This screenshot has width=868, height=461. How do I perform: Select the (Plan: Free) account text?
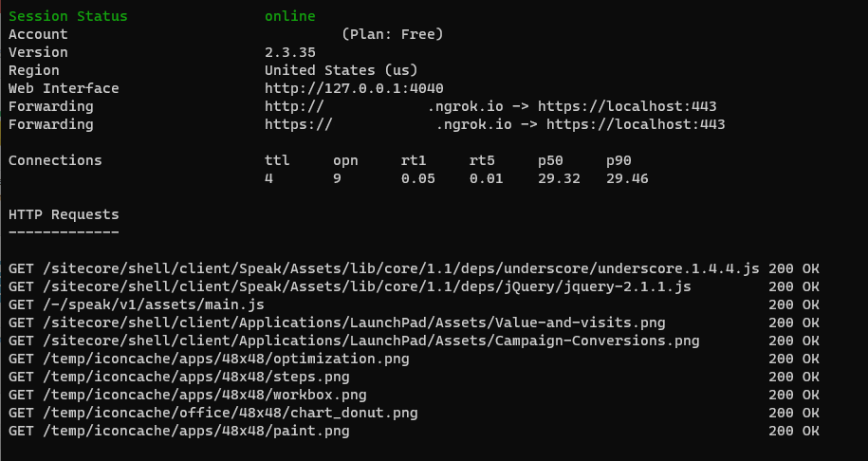tap(392, 34)
